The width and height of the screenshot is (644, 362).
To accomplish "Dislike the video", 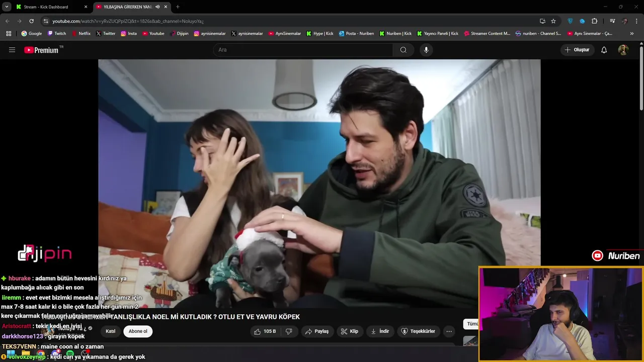I will coord(289,331).
